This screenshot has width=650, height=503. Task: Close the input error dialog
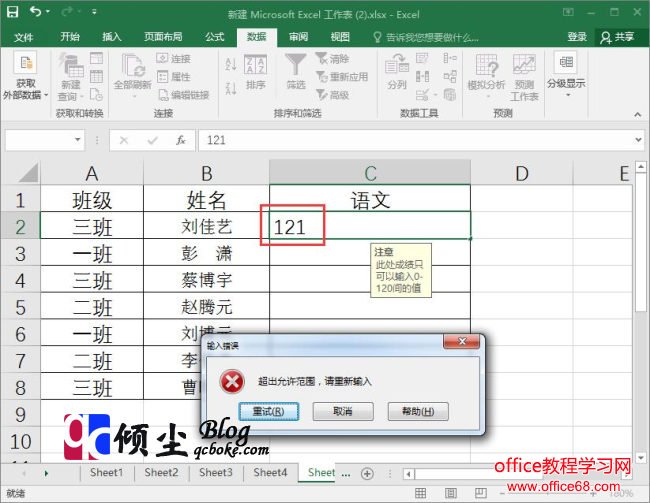coord(462,341)
